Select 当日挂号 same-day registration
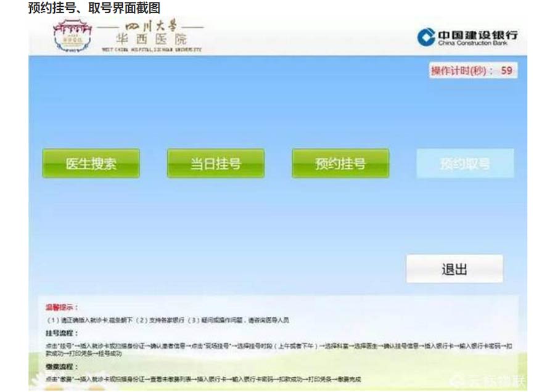555x392 pixels. click(215, 163)
